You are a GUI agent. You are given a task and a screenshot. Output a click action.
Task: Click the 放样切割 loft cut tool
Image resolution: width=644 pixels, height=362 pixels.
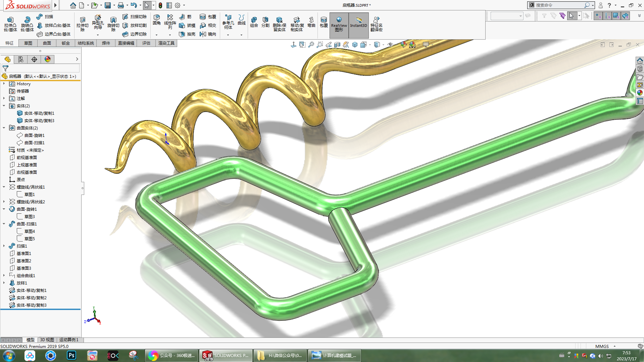coord(135,25)
